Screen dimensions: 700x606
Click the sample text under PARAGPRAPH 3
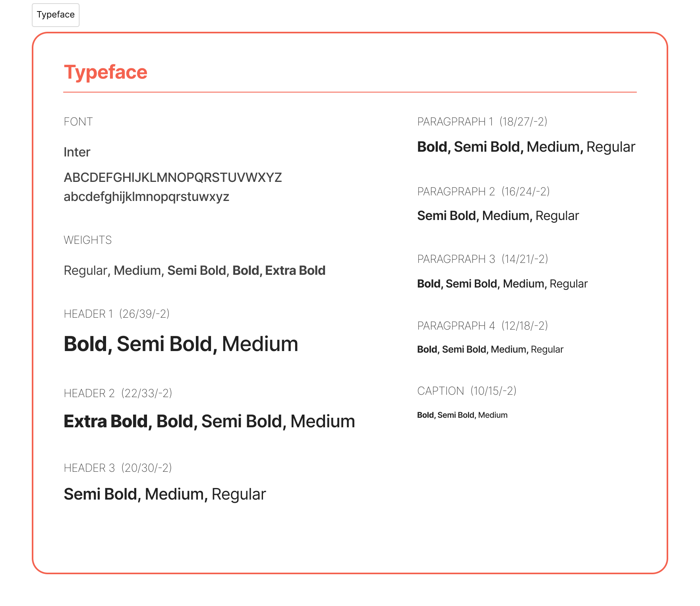click(x=503, y=284)
